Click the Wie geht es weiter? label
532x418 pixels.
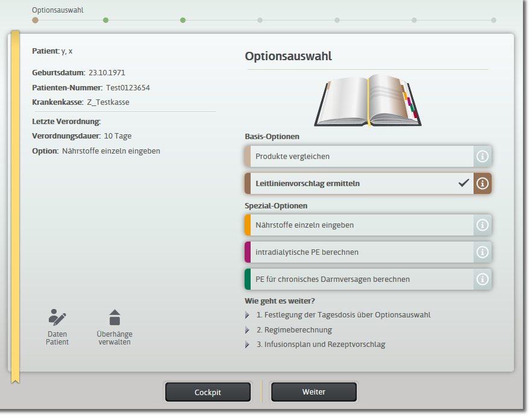click(x=280, y=301)
